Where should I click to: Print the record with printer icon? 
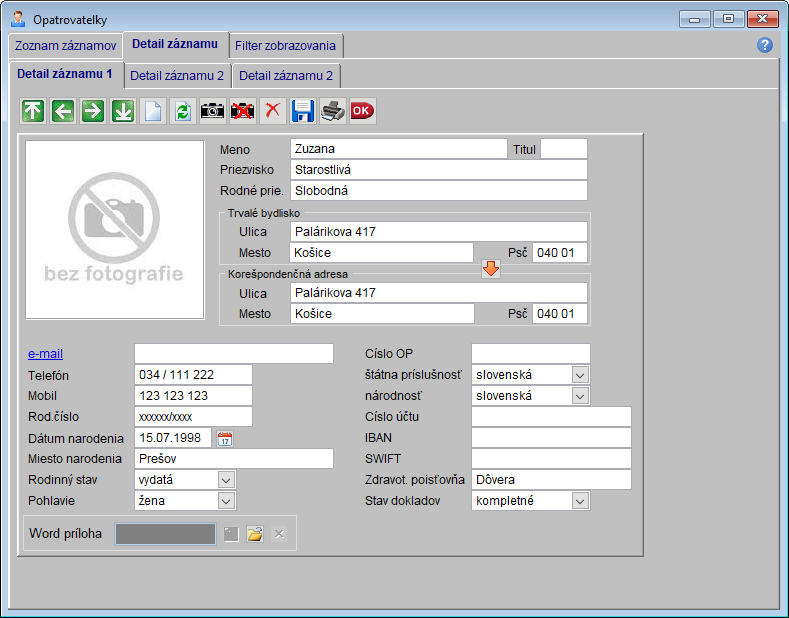coord(333,111)
